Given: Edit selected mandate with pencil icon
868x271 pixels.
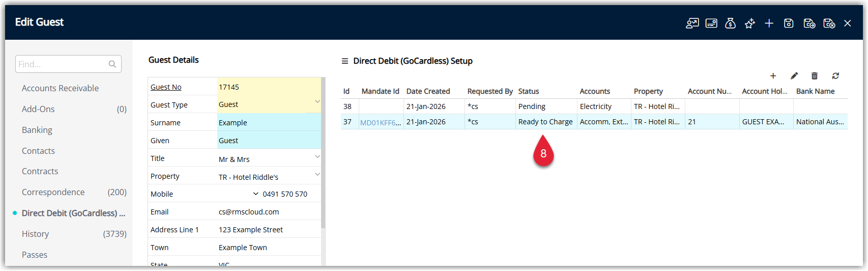Looking at the screenshot, I should [x=794, y=76].
